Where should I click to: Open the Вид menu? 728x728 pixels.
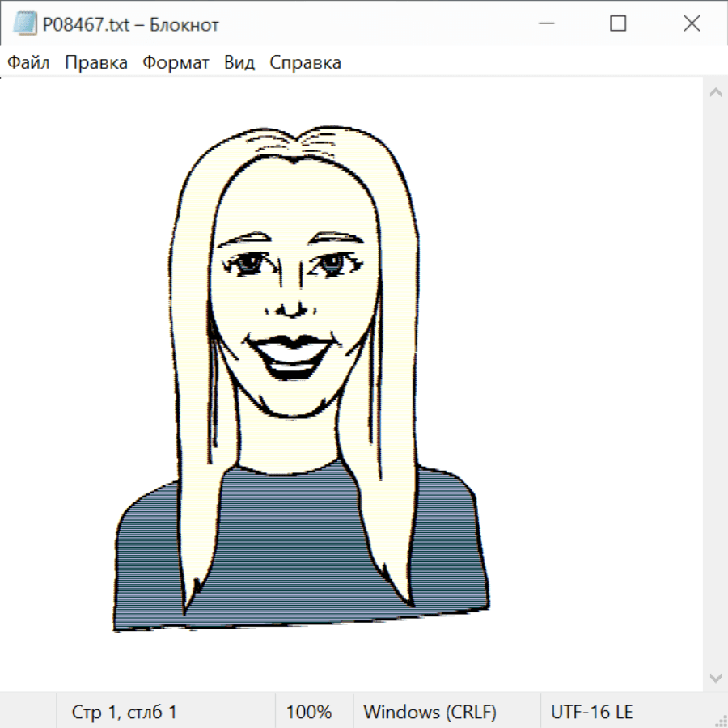239,63
